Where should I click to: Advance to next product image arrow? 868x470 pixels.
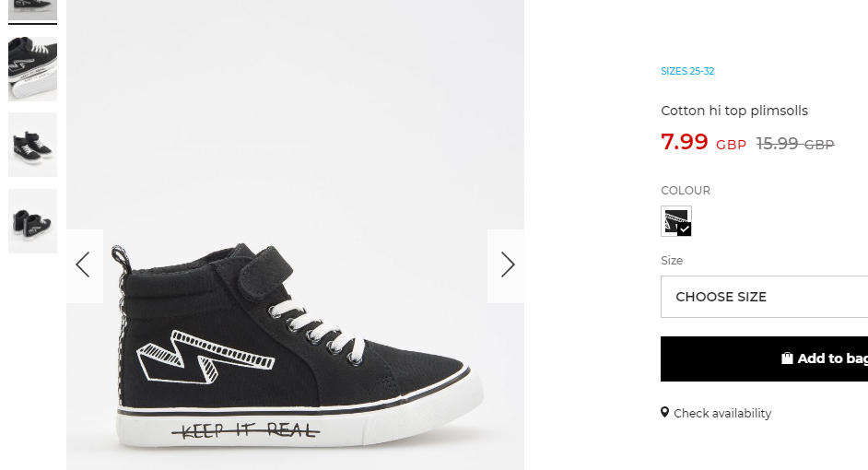pos(506,265)
